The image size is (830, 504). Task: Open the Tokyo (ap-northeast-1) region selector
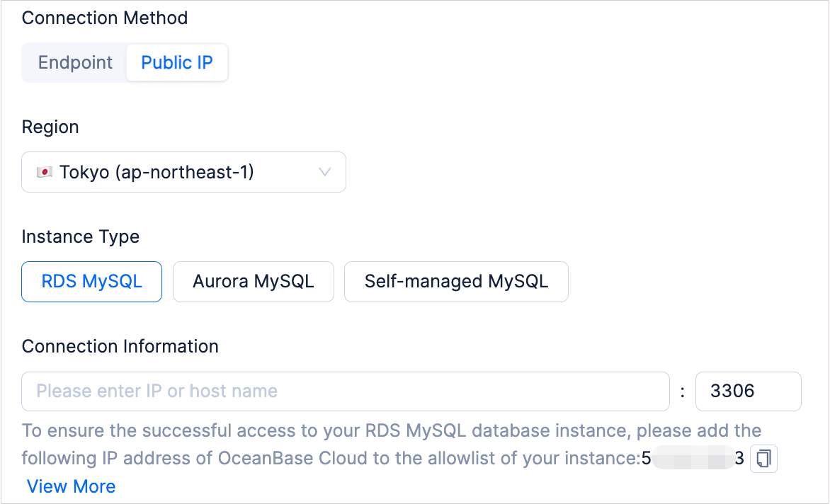[x=183, y=172]
